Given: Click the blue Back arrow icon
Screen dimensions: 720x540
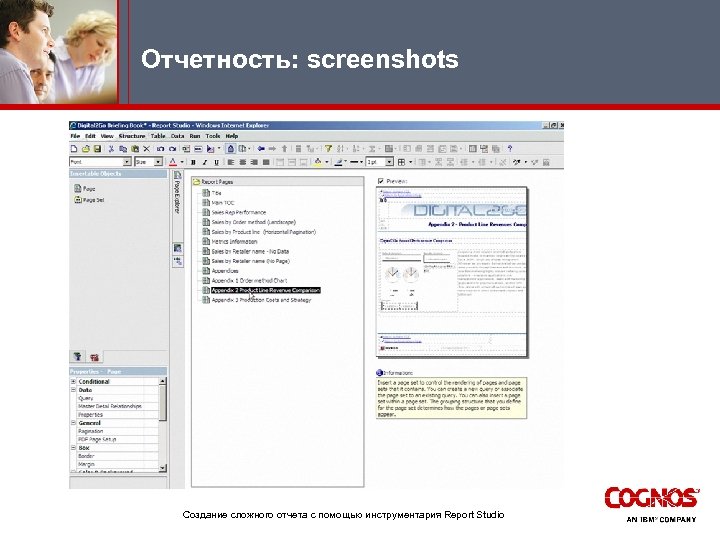Looking at the screenshot, I should tap(261, 149).
